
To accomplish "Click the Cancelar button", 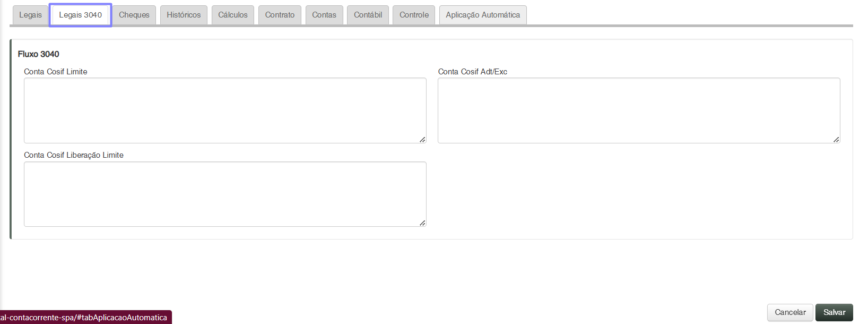I will point(790,312).
